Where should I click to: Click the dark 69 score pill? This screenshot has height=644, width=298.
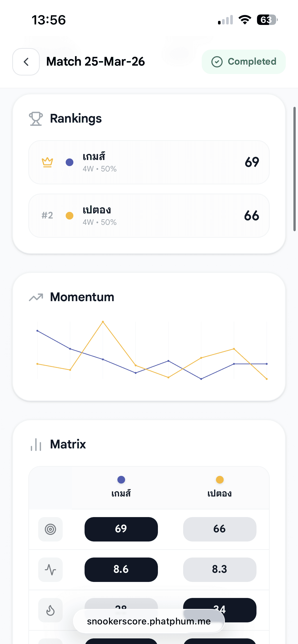121,529
